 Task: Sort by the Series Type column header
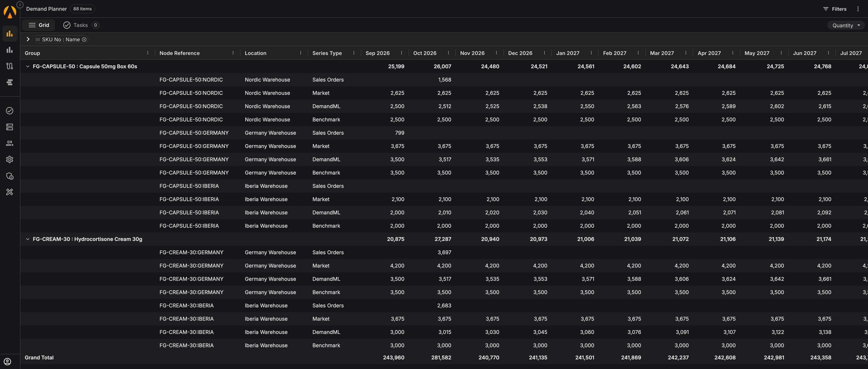coord(327,53)
